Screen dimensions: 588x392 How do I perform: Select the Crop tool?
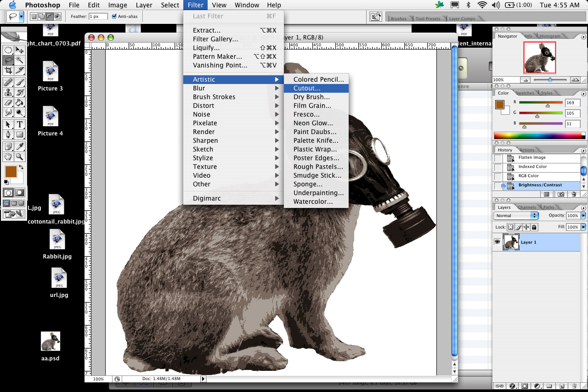click(8, 70)
